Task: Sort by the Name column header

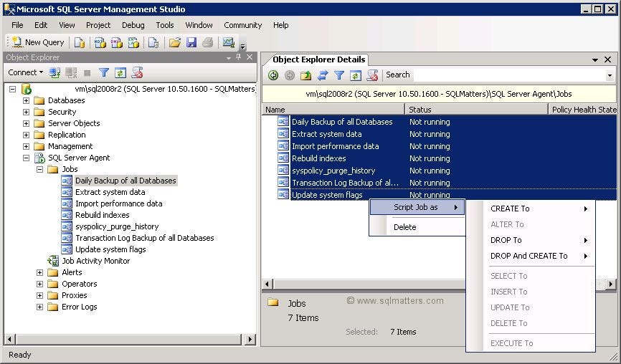Action: (333, 110)
